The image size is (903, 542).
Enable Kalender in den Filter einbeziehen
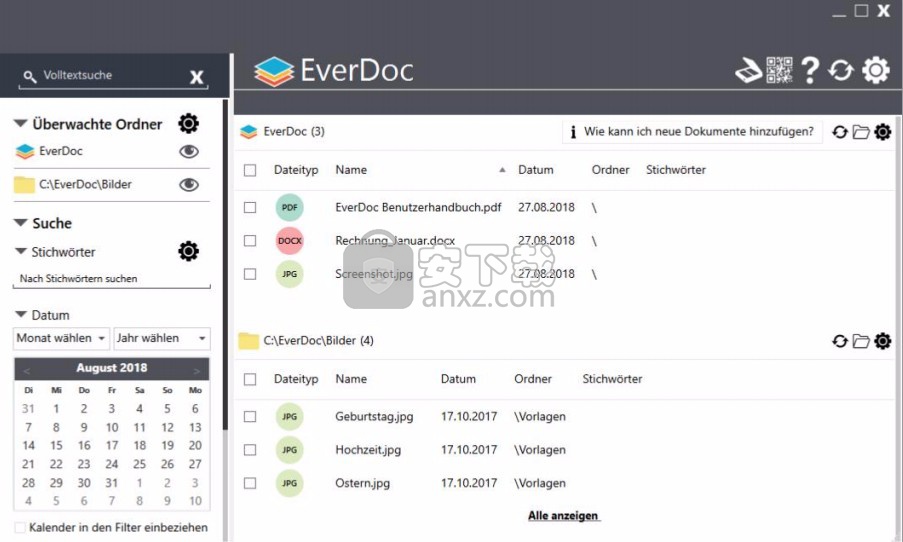pyautogui.click(x=20, y=528)
